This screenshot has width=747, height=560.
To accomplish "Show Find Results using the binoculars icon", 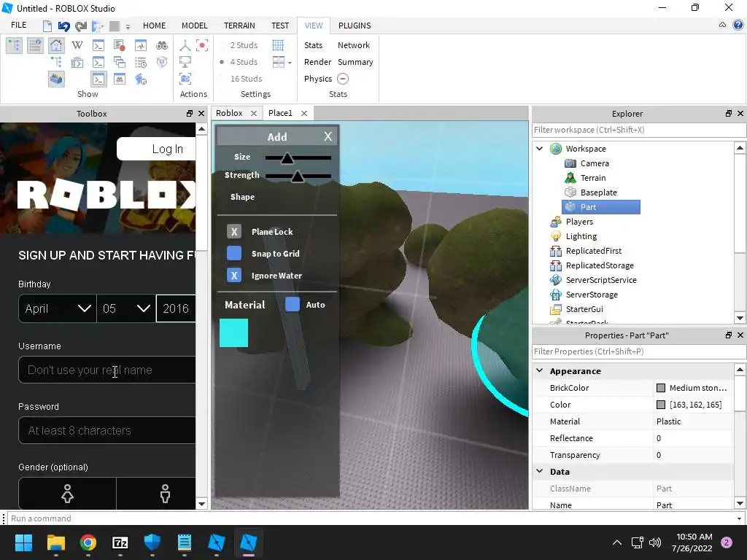I will tap(162, 45).
